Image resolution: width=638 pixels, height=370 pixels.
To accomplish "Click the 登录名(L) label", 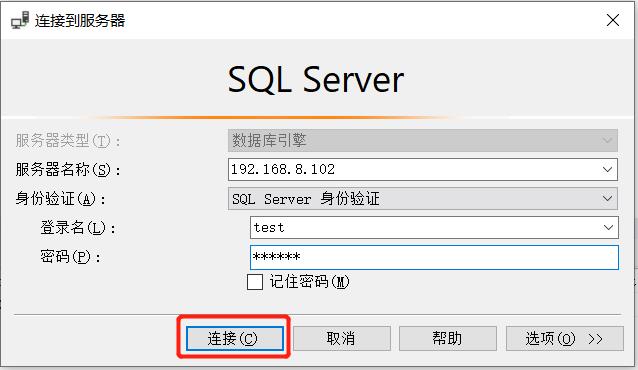I will [78, 228].
